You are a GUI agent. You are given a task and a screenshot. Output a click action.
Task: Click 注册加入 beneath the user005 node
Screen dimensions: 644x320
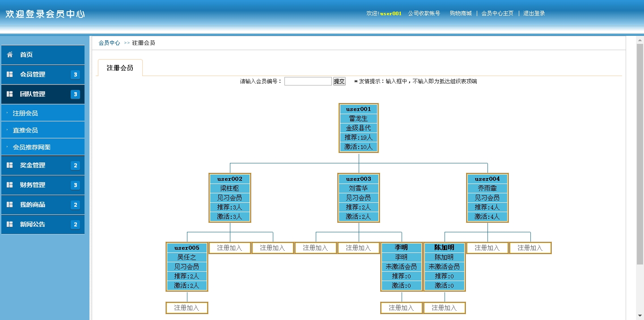(x=187, y=308)
